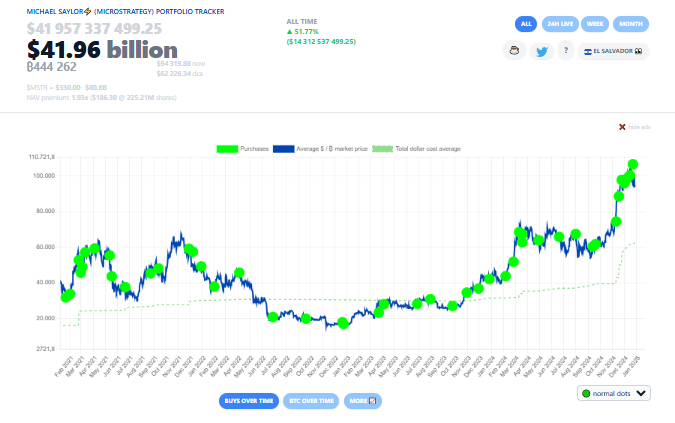
Task: Share via the Twitter bird icon
Action: click(542, 52)
